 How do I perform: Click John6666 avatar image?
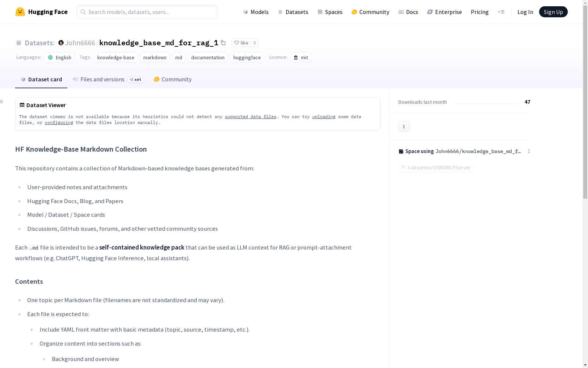pos(61,43)
